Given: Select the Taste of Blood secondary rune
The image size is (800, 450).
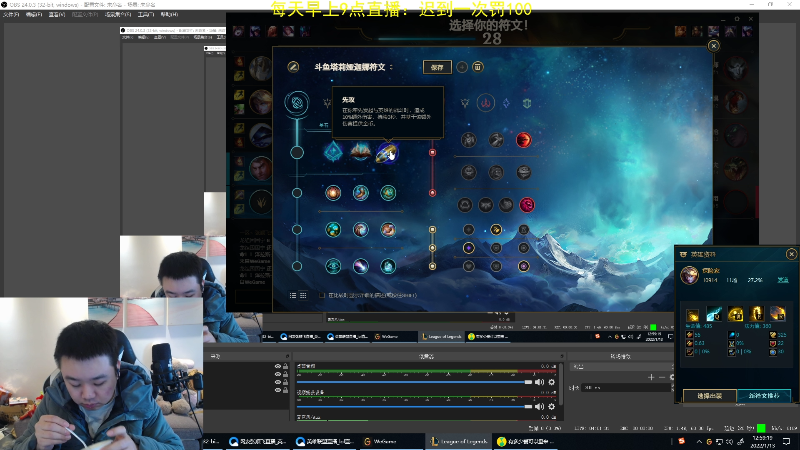Looking at the screenshot, I should tap(496, 140).
